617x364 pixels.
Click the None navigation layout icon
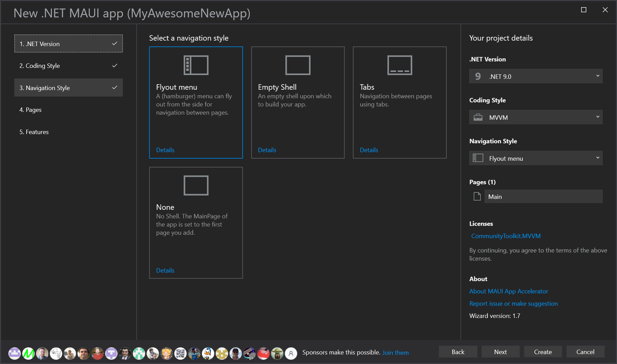pyautogui.click(x=196, y=185)
